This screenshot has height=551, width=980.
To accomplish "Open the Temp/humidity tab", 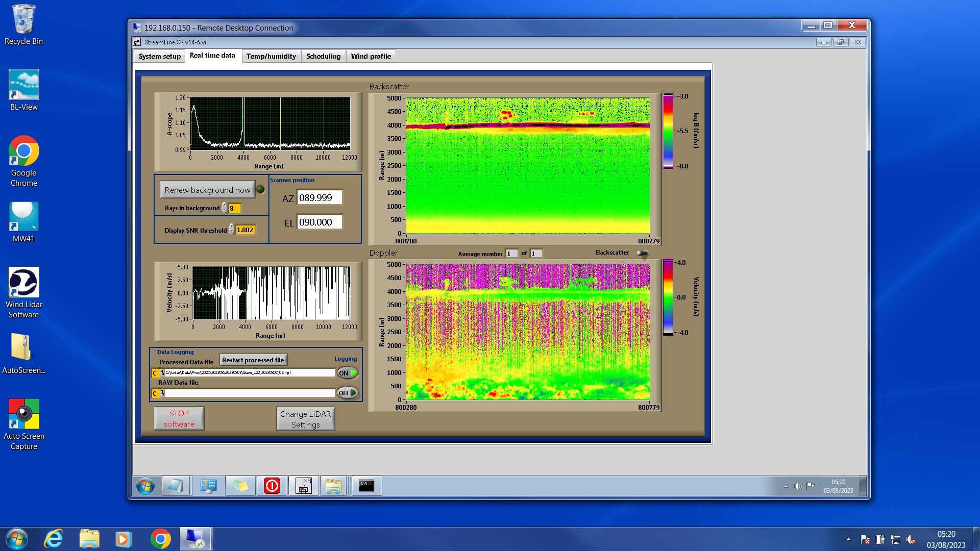I will [271, 56].
